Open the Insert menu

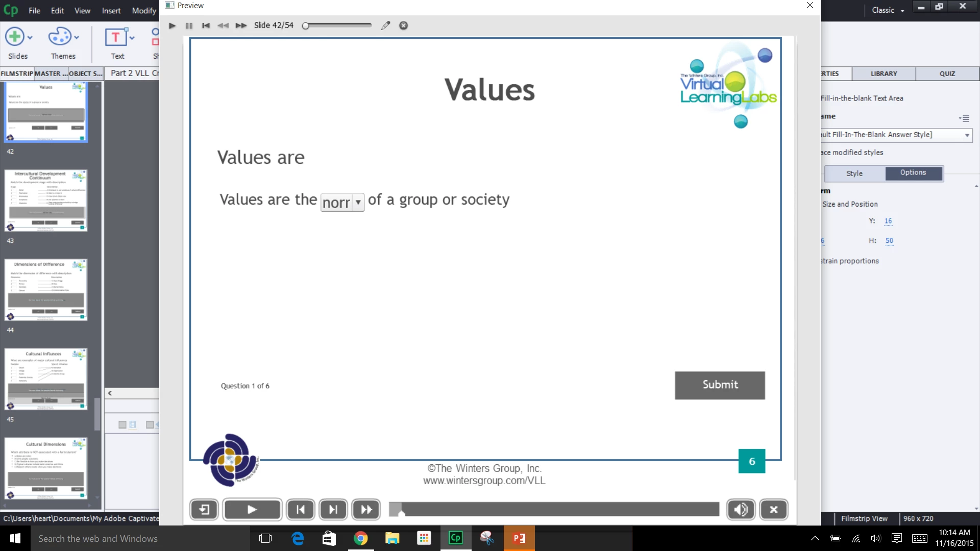pyautogui.click(x=111, y=11)
